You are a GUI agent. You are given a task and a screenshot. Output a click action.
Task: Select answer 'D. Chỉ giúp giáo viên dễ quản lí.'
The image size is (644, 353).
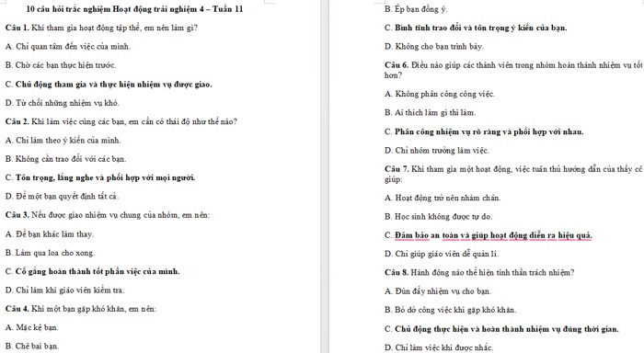click(x=442, y=254)
